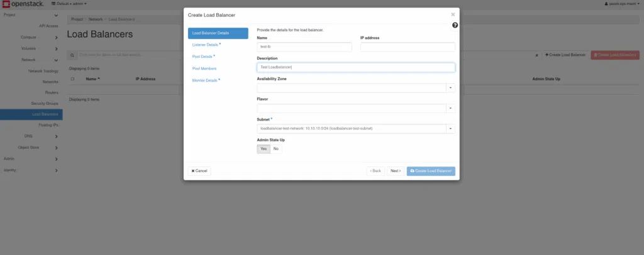
Task: Expand the Admin section
Action: click(31, 159)
